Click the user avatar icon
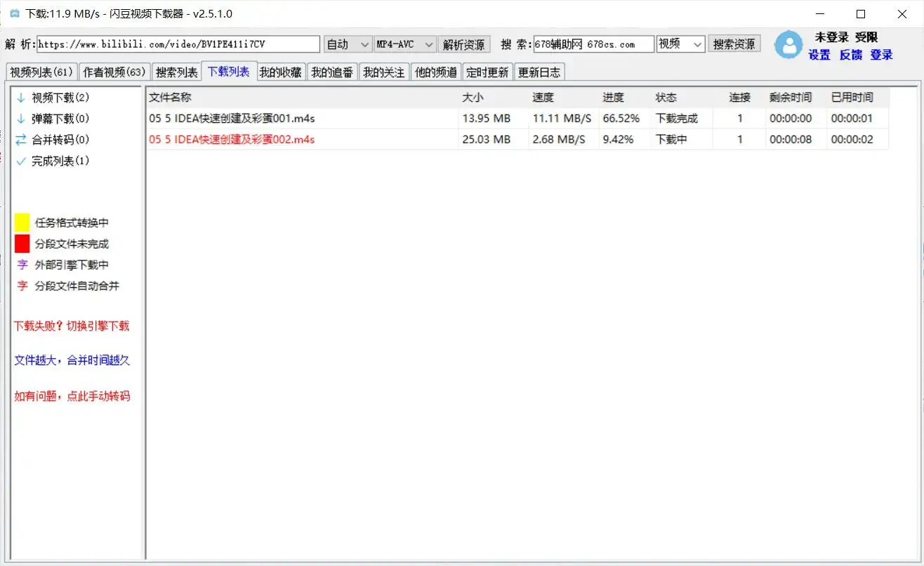This screenshot has height=566, width=924. coord(788,45)
